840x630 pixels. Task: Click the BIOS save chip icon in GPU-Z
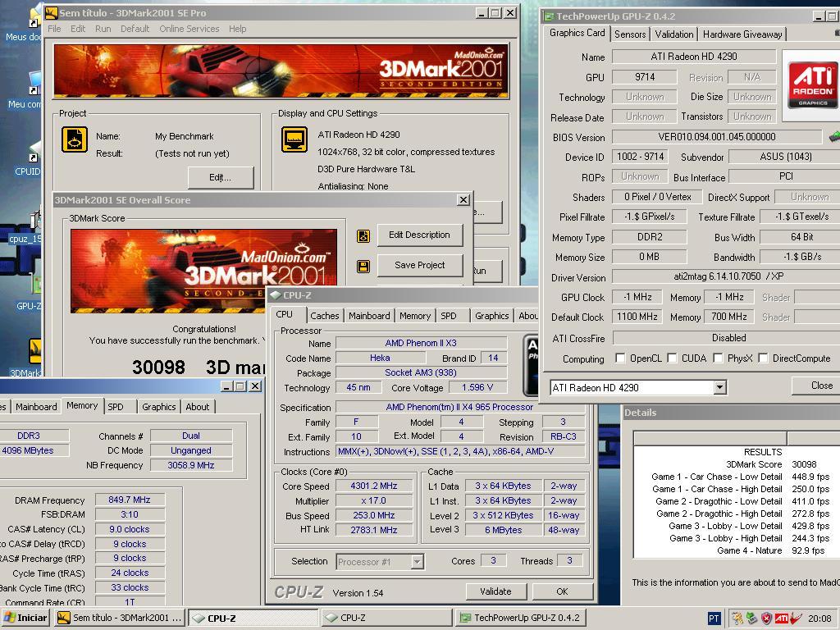pyautogui.click(x=833, y=137)
